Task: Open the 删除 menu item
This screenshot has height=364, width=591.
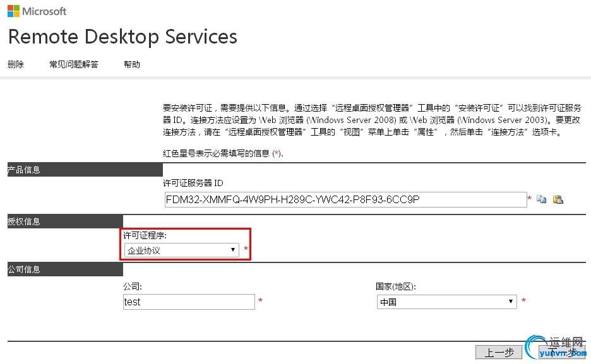Action: [x=16, y=64]
